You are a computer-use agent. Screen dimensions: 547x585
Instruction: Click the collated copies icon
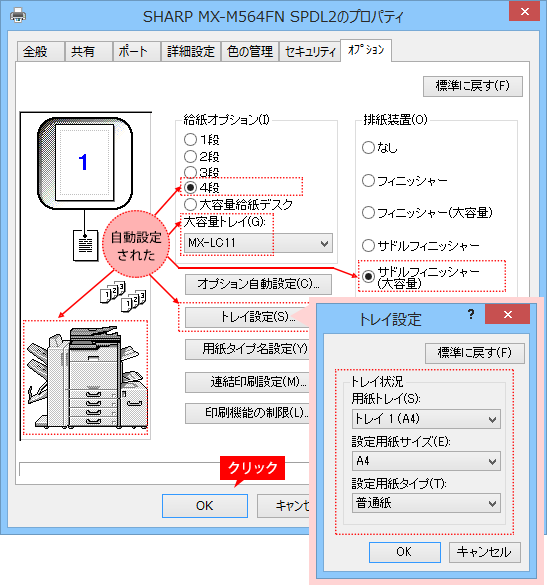(x=123, y=296)
